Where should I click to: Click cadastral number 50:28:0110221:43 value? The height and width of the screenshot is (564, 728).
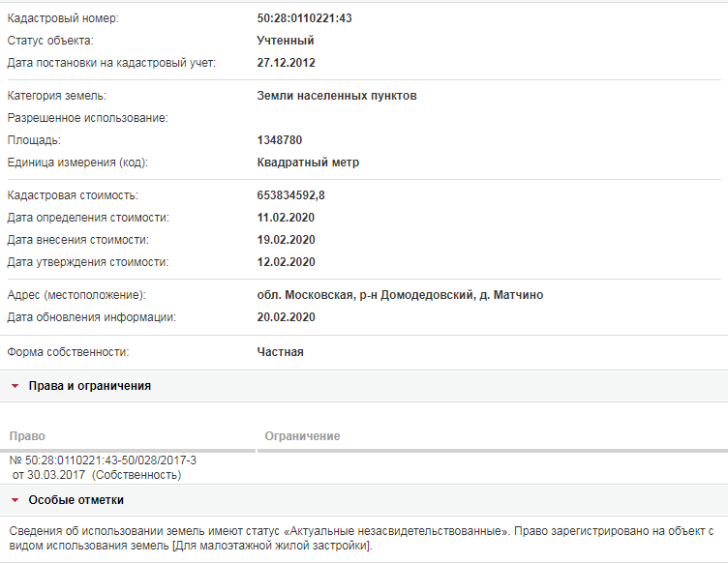[305, 18]
